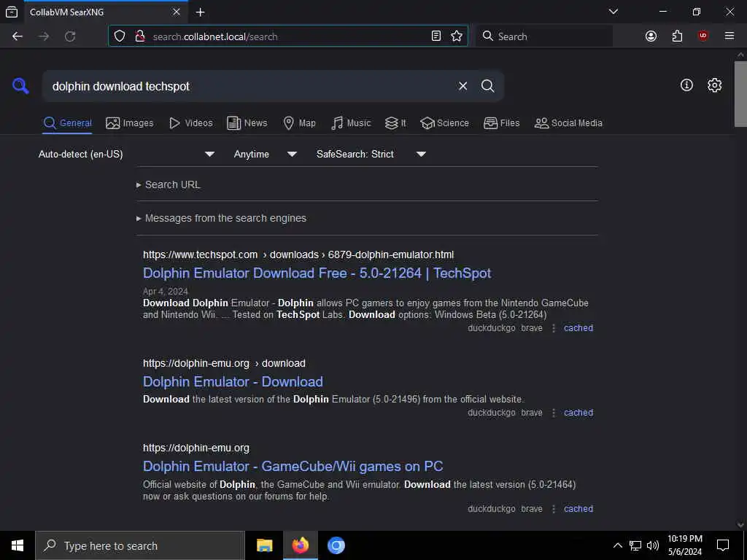
Task: Click the insecure connection padlock icon
Action: tap(140, 36)
